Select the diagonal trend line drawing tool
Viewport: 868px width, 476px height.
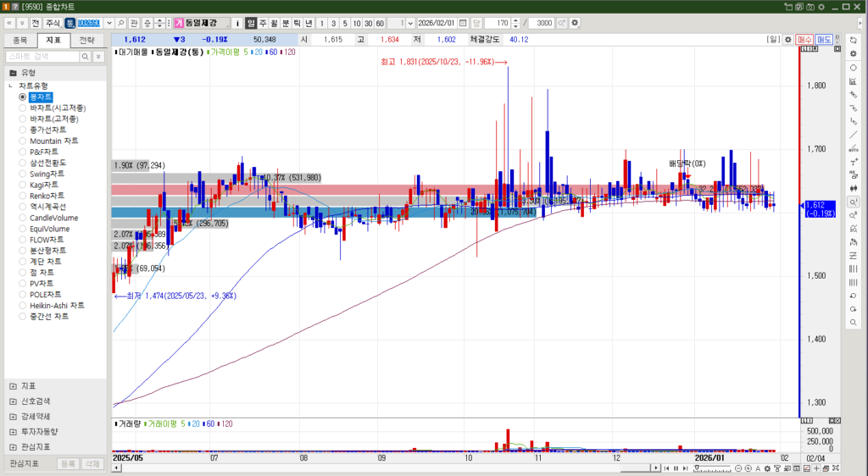click(x=853, y=135)
